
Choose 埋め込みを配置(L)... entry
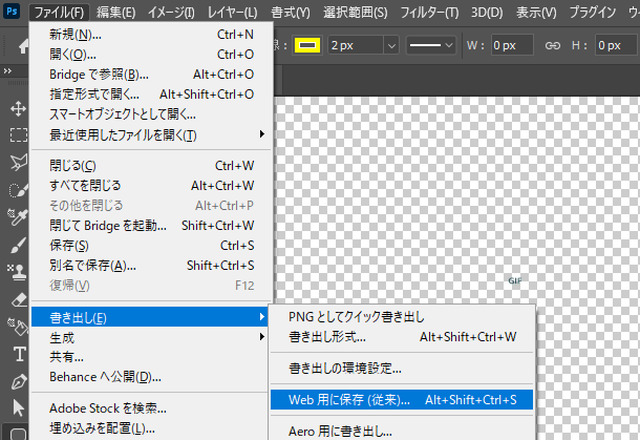click(x=151, y=429)
